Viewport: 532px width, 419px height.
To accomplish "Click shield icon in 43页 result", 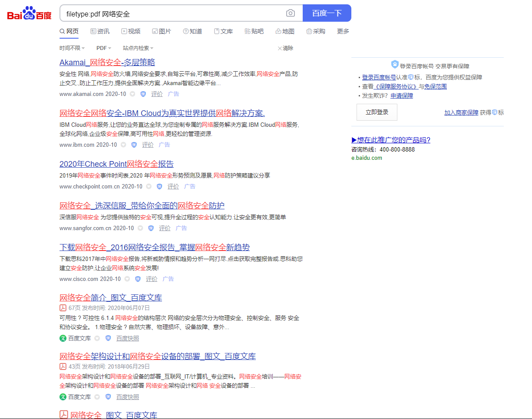I will [x=108, y=397].
